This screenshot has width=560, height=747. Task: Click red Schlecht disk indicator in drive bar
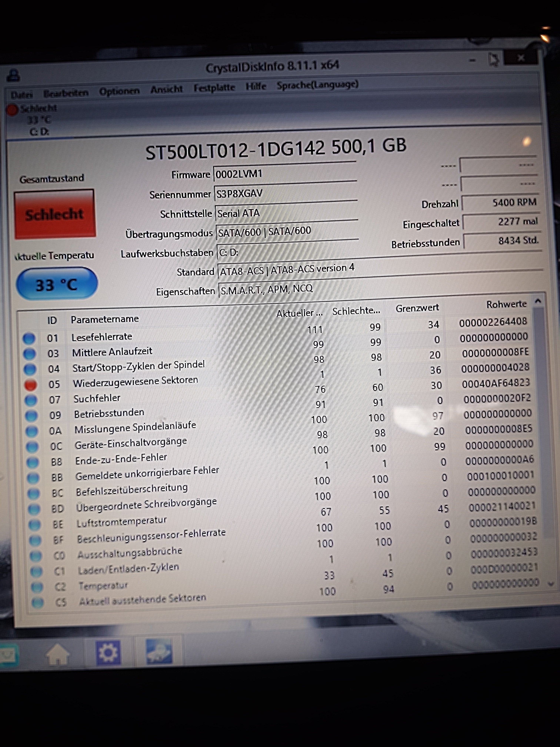tap(12, 110)
